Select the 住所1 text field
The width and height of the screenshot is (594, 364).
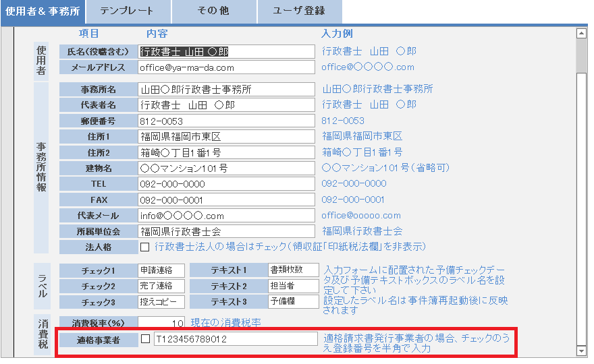tap(226, 137)
